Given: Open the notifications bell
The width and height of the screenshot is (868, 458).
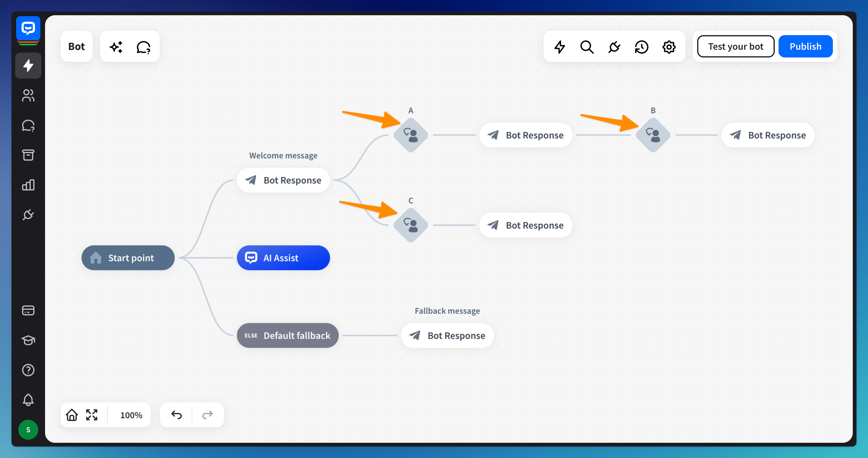Looking at the screenshot, I should tap(28, 400).
